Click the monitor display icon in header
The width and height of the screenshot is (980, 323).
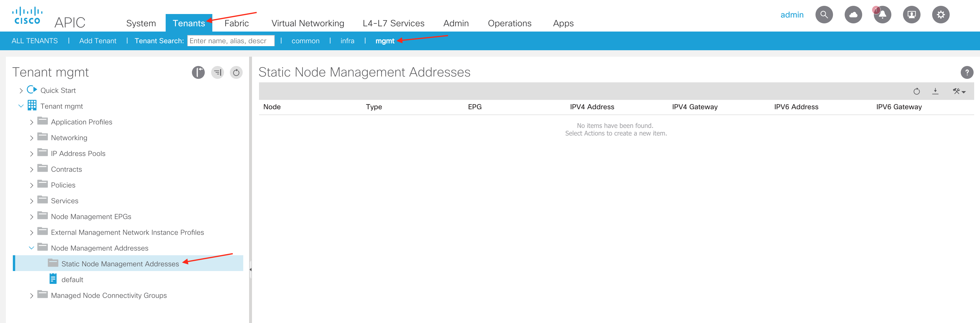point(911,15)
